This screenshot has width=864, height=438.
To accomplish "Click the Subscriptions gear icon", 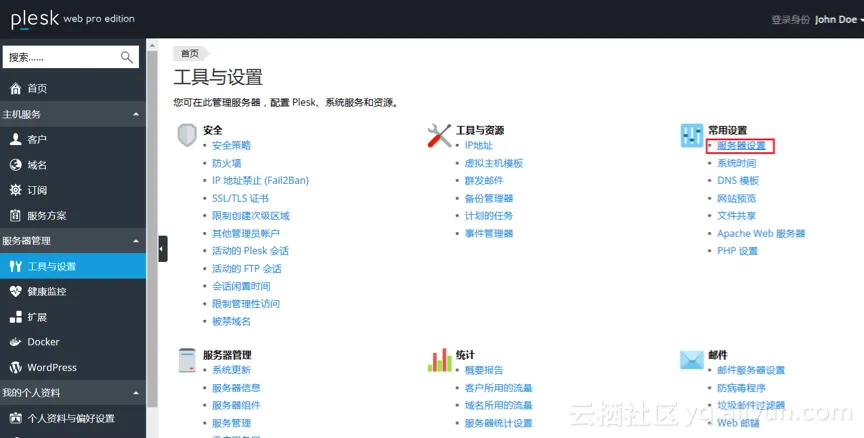I will (x=15, y=190).
